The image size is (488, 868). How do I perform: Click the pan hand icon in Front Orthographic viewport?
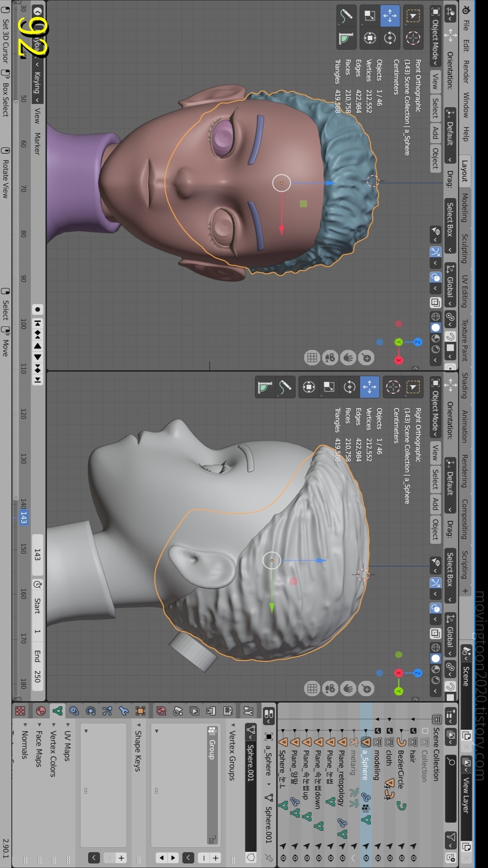tap(348, 358)
